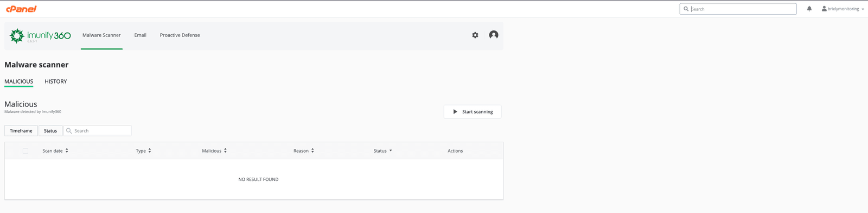Click the Malware scanner page heading

(36, 65)
